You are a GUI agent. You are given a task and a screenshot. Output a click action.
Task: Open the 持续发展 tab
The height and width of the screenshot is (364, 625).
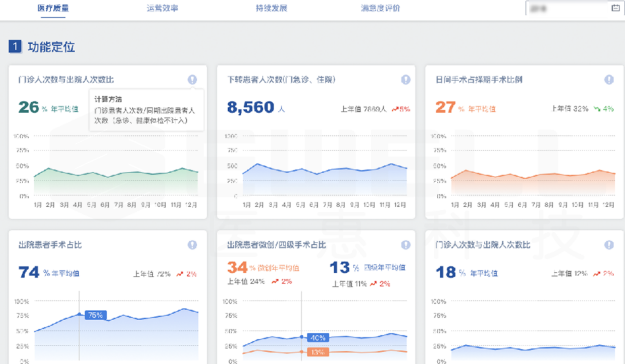coord(271,8)
